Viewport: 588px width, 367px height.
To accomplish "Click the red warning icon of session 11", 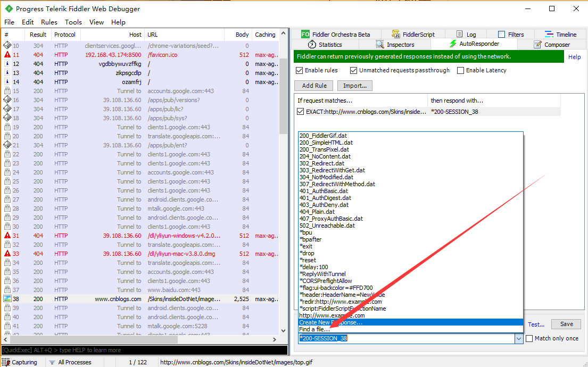I will (x=7, y=55).
